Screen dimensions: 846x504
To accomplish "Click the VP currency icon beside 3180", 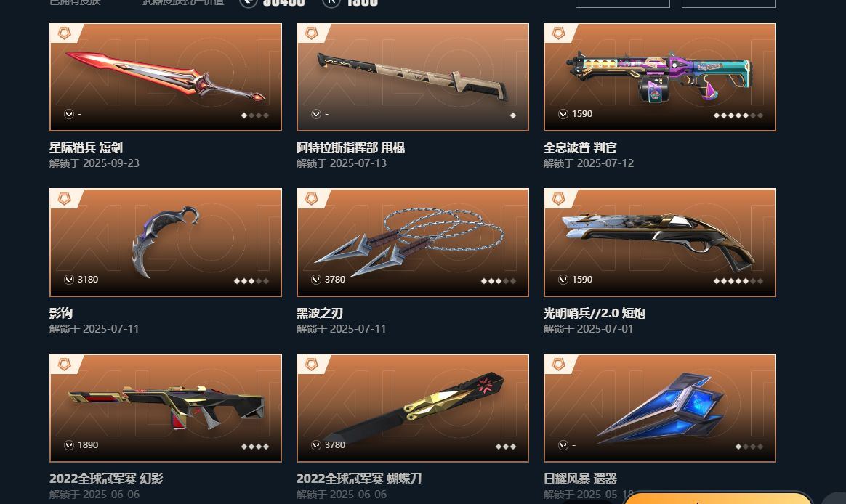I will click(68, 279).
